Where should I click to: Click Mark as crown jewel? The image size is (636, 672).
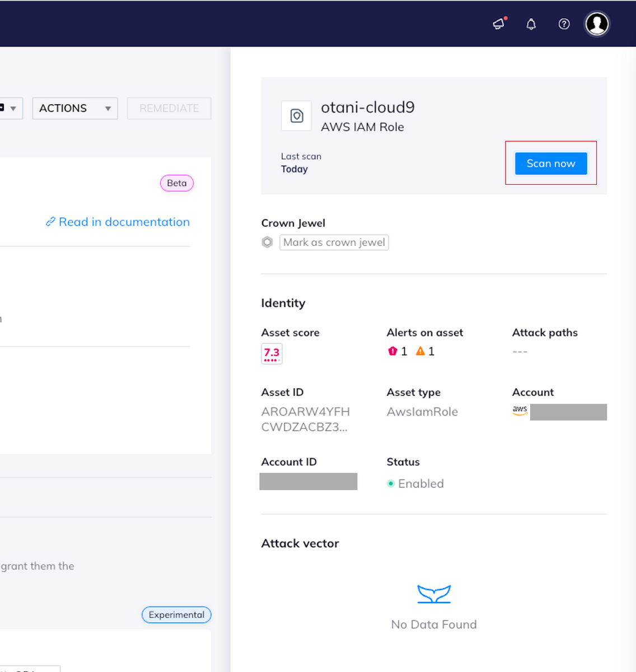point(334,242)
